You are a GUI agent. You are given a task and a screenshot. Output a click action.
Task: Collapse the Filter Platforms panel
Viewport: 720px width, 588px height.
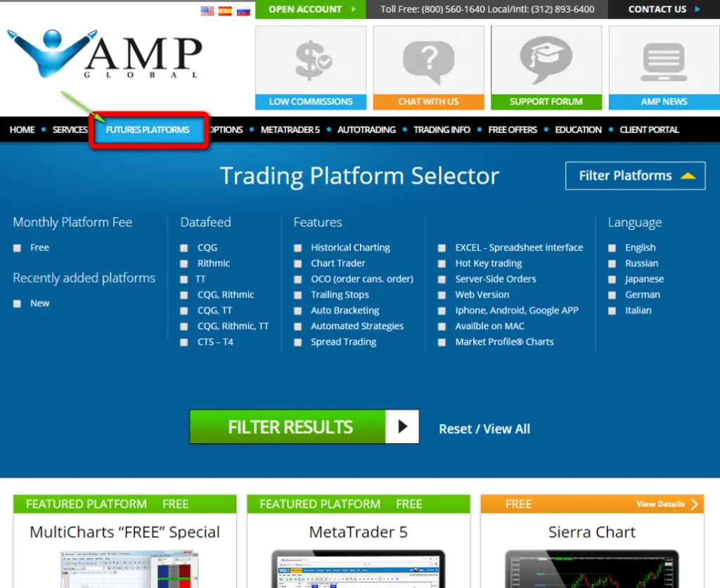634,176
